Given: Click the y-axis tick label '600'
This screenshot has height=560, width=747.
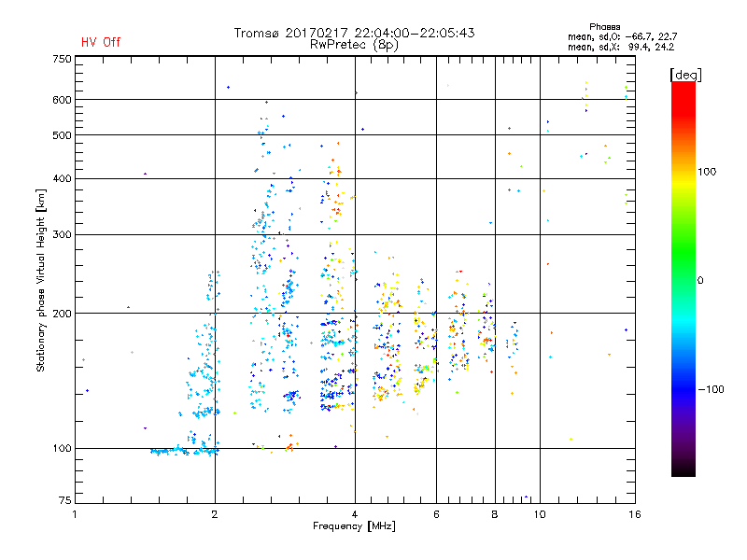Looking at the screenshot, I should [x=62, y=100].
